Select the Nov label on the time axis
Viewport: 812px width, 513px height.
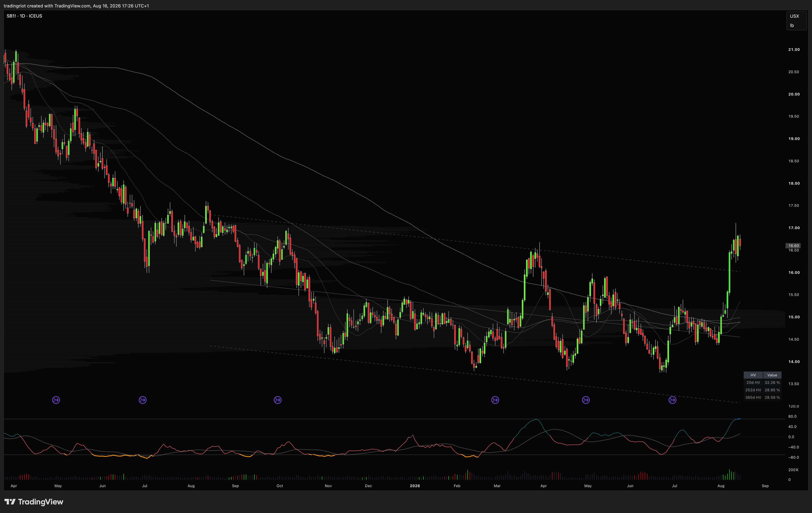click(328, 486)
